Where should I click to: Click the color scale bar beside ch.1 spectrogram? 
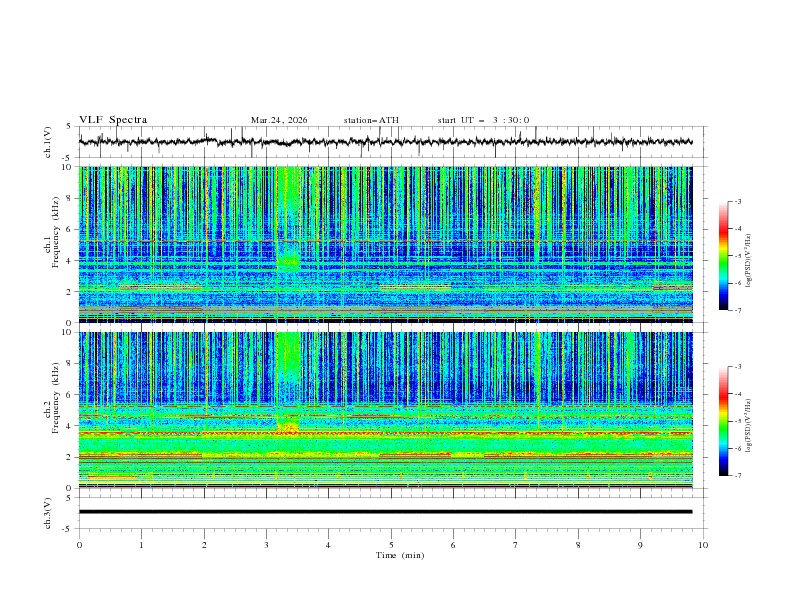(x=723, y=256)
